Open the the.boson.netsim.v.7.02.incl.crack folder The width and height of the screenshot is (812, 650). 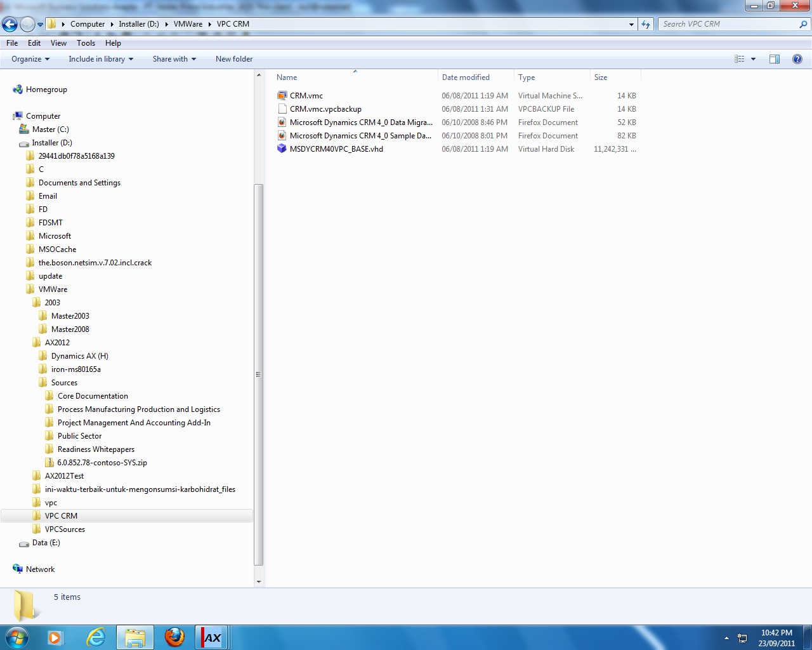pos(95,263)
